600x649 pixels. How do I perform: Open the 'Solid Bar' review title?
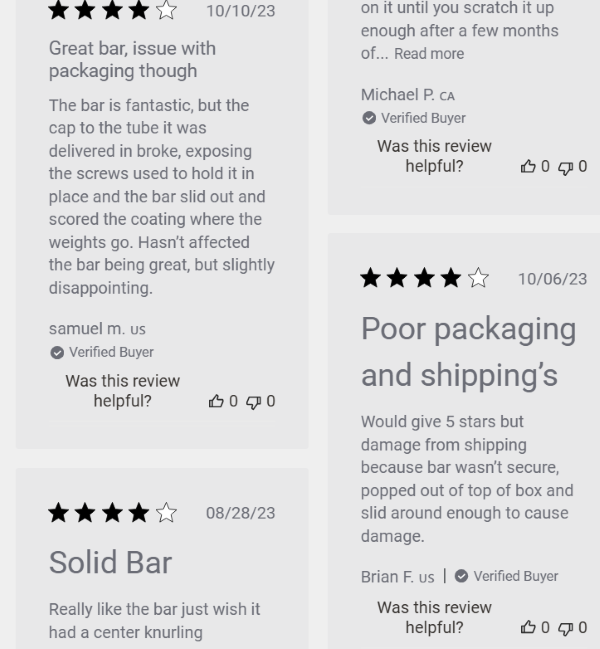click(x=110, y=562)
